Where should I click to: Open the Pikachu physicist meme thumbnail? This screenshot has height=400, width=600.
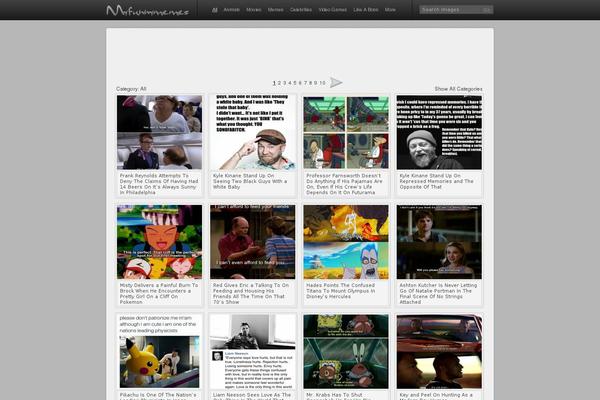tap(159, 351)
